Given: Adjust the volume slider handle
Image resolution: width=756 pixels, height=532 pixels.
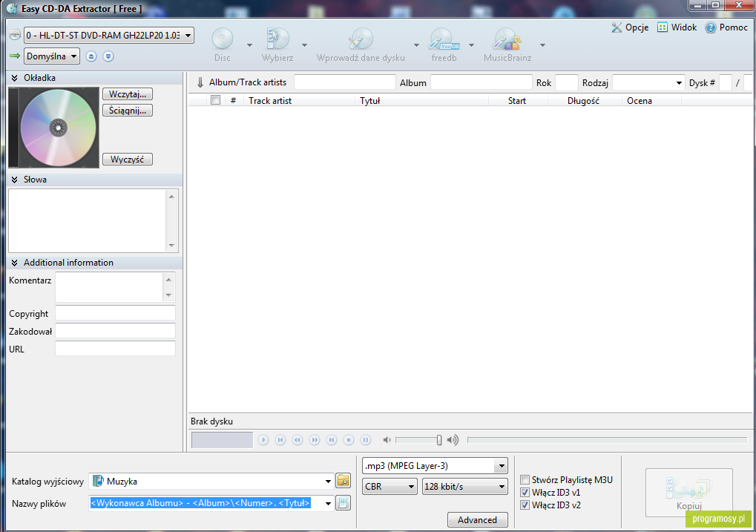Looking at the screenshot, I should coord(438,440).
